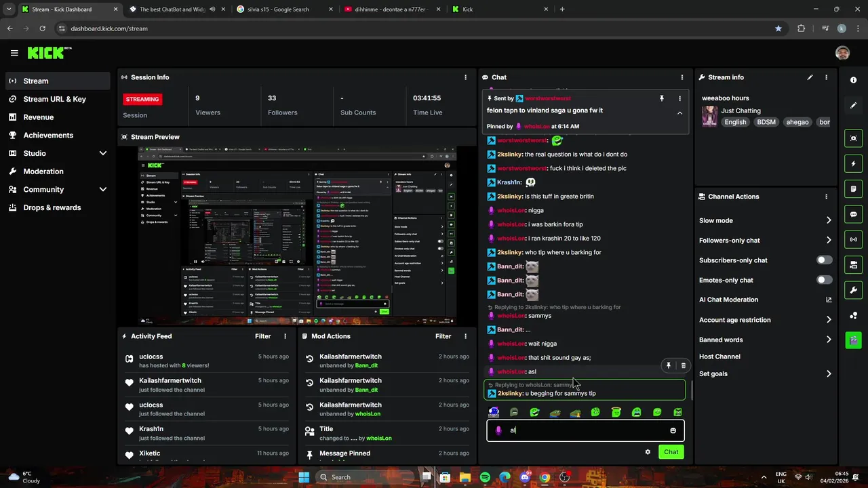This screenshot has width=868, height=488.
Task: Open the Stream info three-dot menu
Action: click(x=826, y=77)
